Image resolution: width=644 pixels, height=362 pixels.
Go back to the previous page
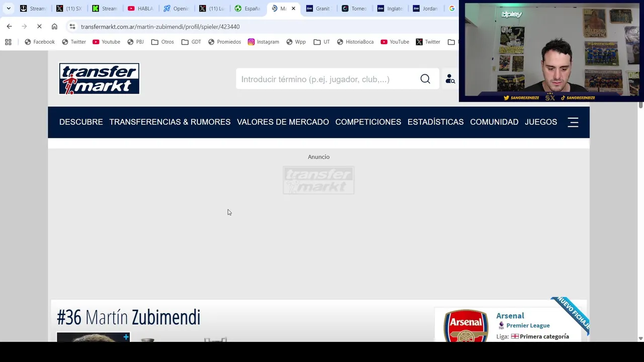click(x=9, y=26)
